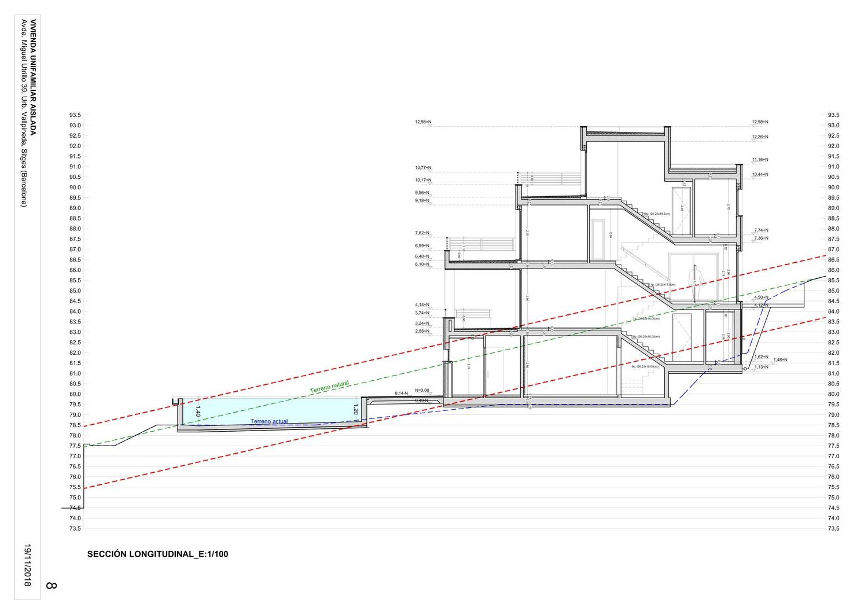Click the 7,62+N level marker

click(x=422, y=233)
